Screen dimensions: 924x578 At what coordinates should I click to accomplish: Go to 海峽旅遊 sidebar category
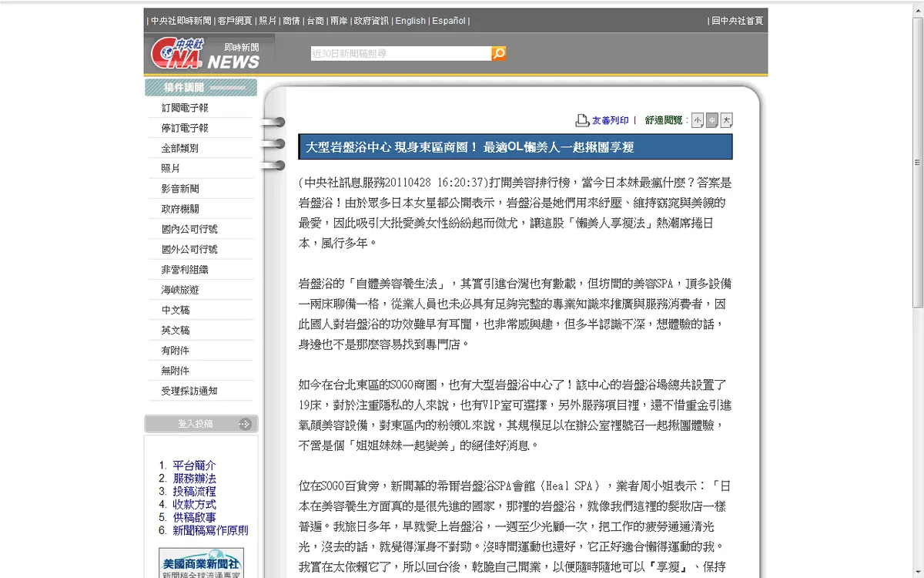click(x=180, y=290)
